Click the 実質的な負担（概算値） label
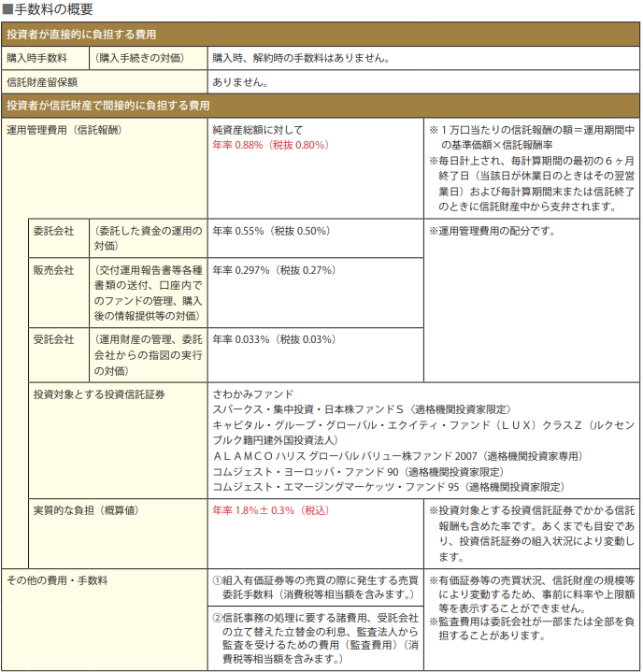The height and width of the screenshot is (672, 643). pyautogui.click(x=86, y=510)
